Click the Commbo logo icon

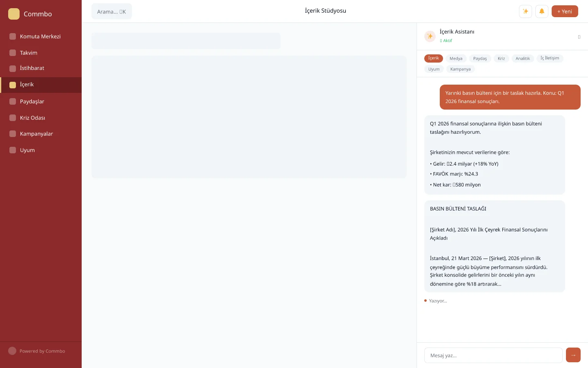pyautogui.click(x=14, y=14)
